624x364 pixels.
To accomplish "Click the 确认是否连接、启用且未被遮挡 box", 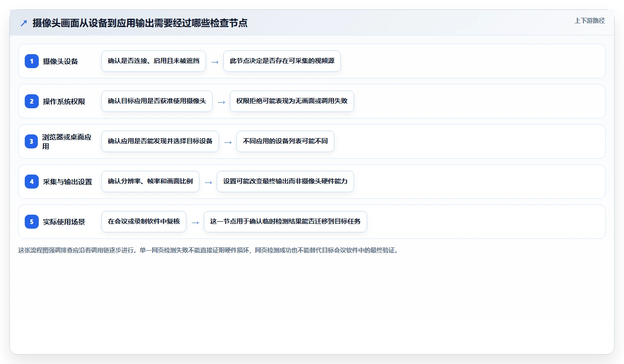I will 154,61.
